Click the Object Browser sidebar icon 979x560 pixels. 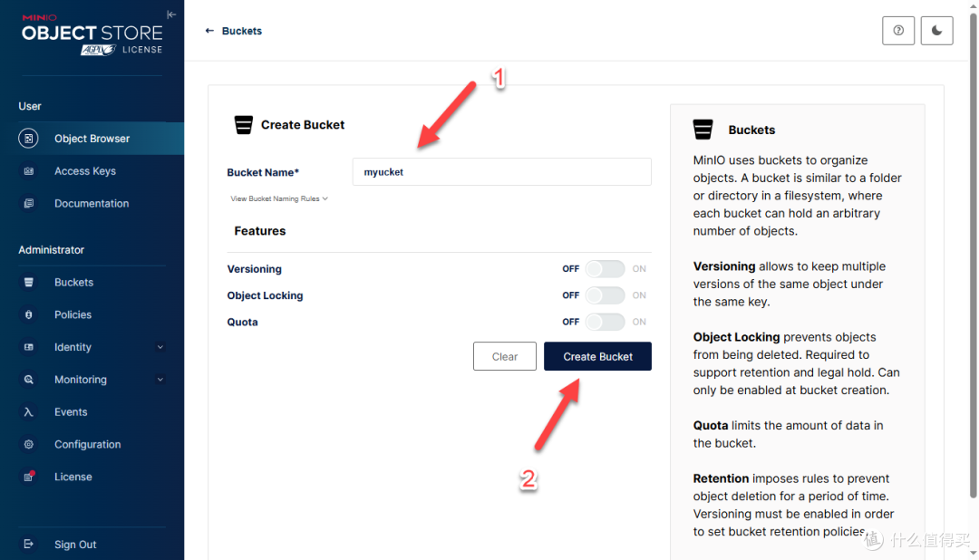tap(28, 138)
